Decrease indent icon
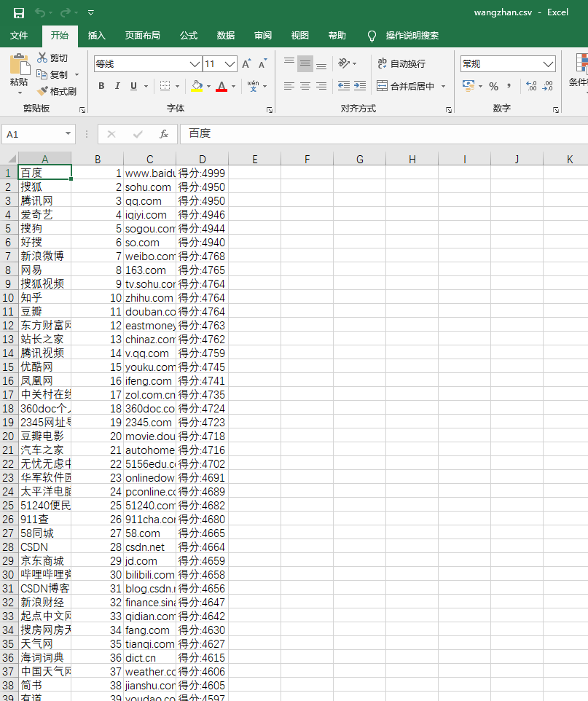588x701 pixels. click(344, 86)
